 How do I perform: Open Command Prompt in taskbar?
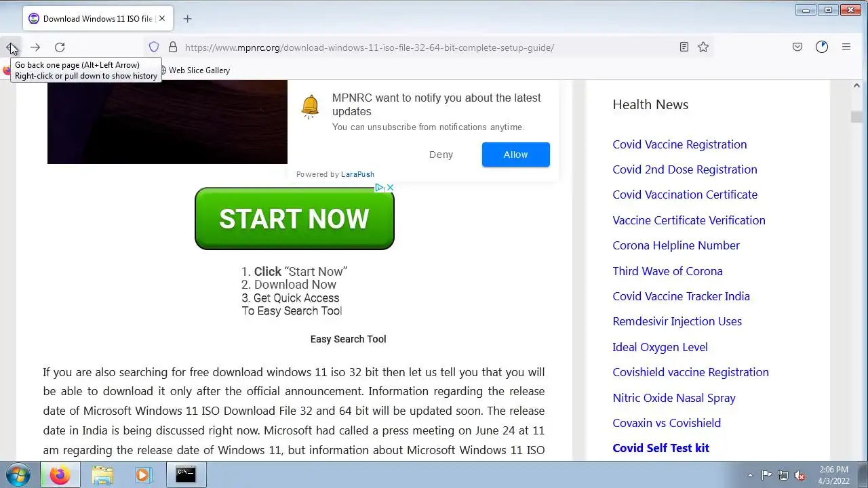tap(186, 474)
